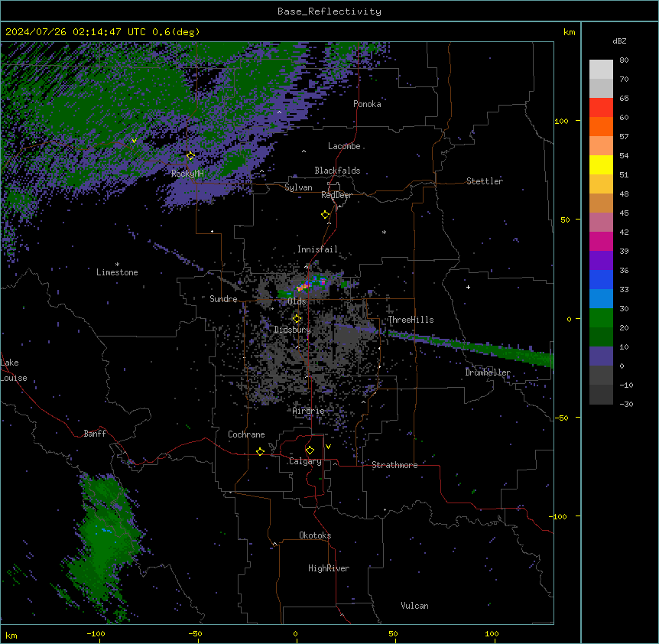Viewport: 659px width, 644px height.
Task: Click the yellow V marker northwest of RockyMH
Action: pyautogui.click(x=134, y=141)
